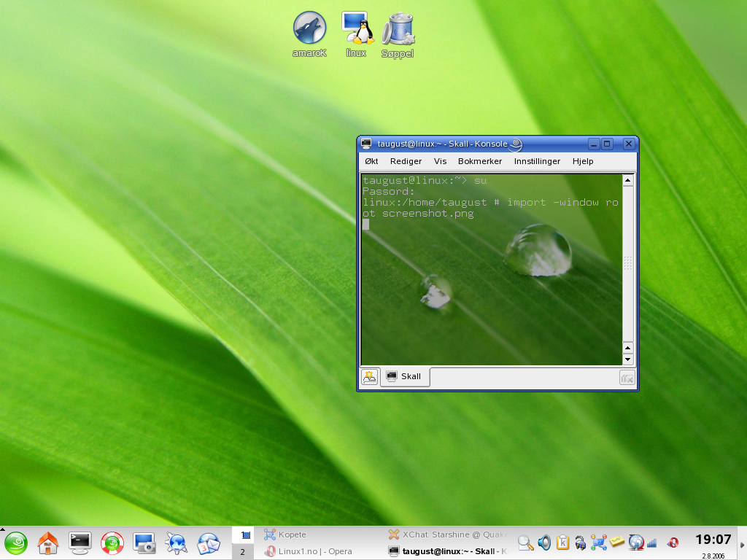
Task: Switch to the Linux1.no Opera taskbar entry
Action: click(309, 551)
